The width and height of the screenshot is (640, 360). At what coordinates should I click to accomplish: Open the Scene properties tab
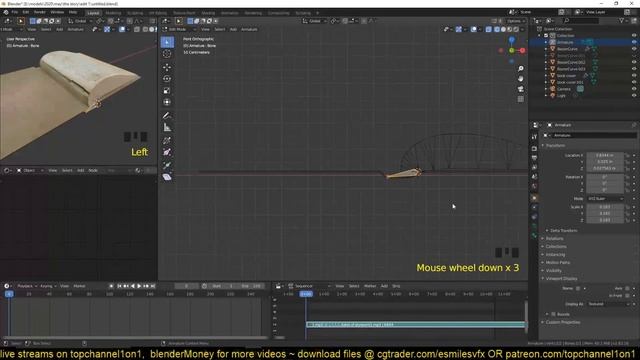pyautogui.click(x=534, y=177)
